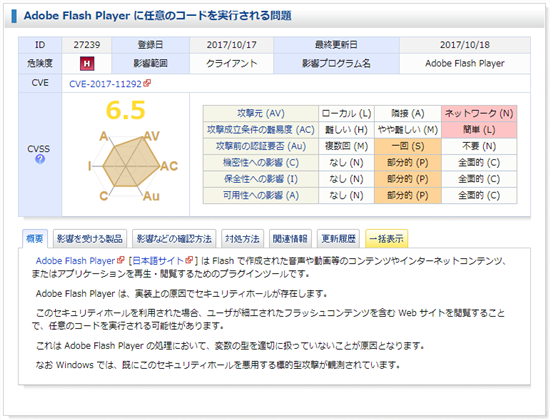Click the page title heading
Screen dimensions: 550x420
[157, 16]
